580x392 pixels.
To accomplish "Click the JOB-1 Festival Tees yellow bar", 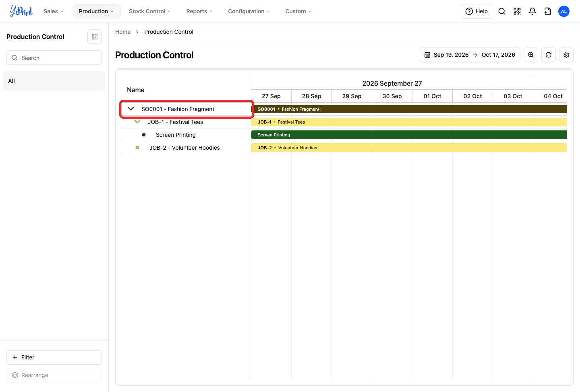I will click(409, 122).
